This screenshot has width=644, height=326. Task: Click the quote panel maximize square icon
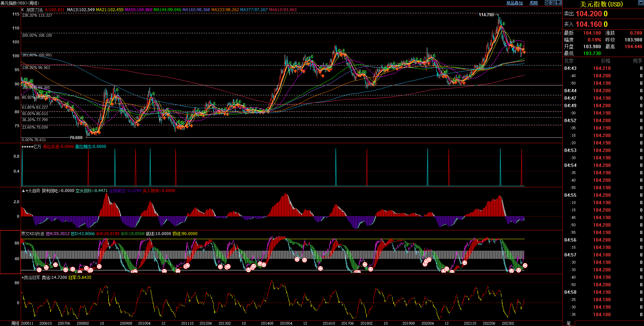pyautogui.click(x=641, y=3)
